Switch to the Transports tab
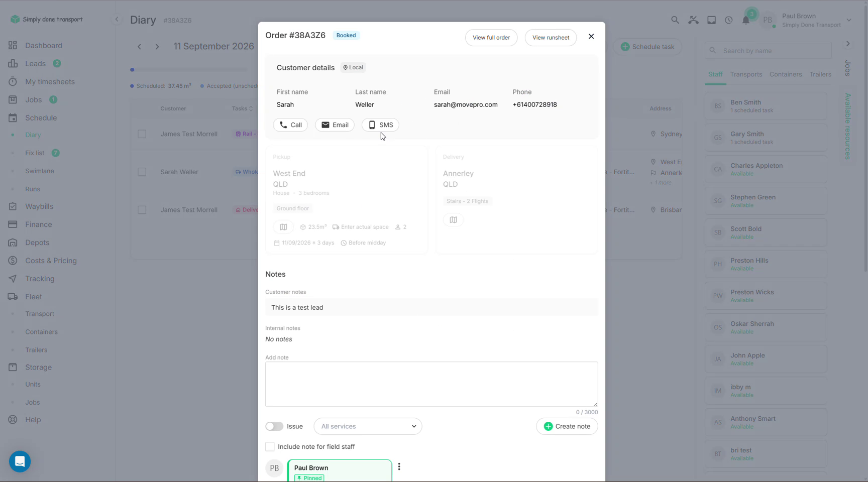The height and width of the screenshot is (482, 868). tap(746, 74)
